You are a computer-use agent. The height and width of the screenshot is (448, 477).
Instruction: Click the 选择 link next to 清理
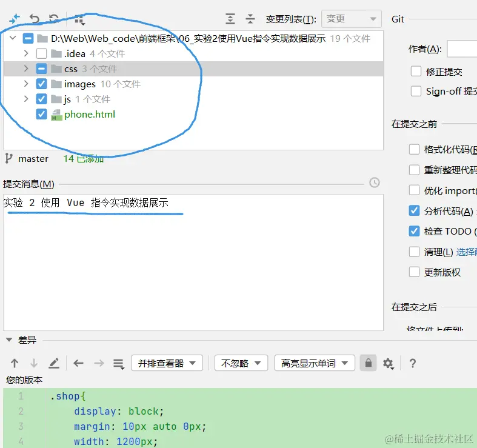(x=466, y=252)
